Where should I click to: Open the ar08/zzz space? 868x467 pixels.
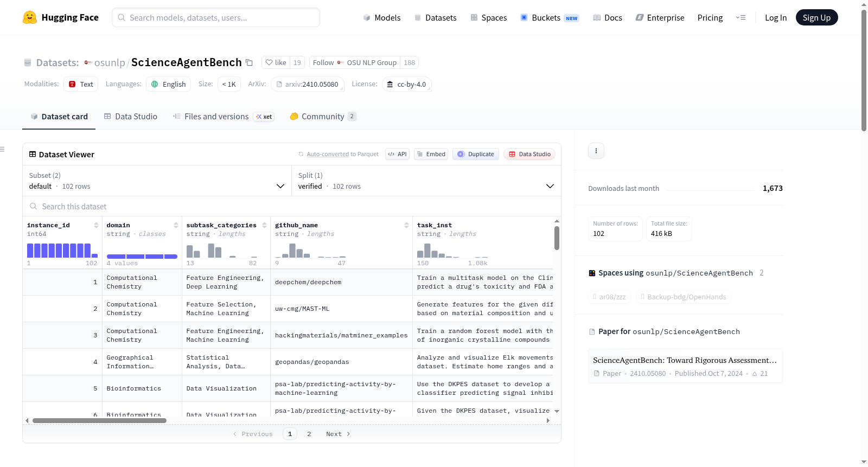(x=610, y=297)
